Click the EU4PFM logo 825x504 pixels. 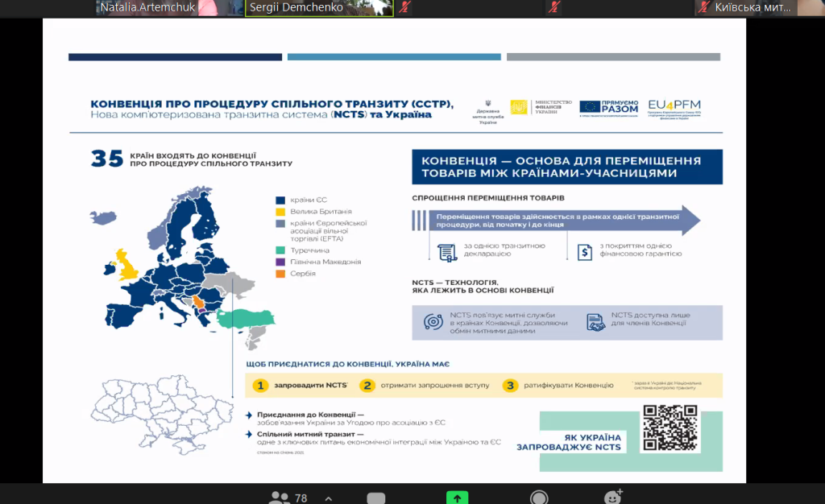pyautogui.click(x=674, y=109)
